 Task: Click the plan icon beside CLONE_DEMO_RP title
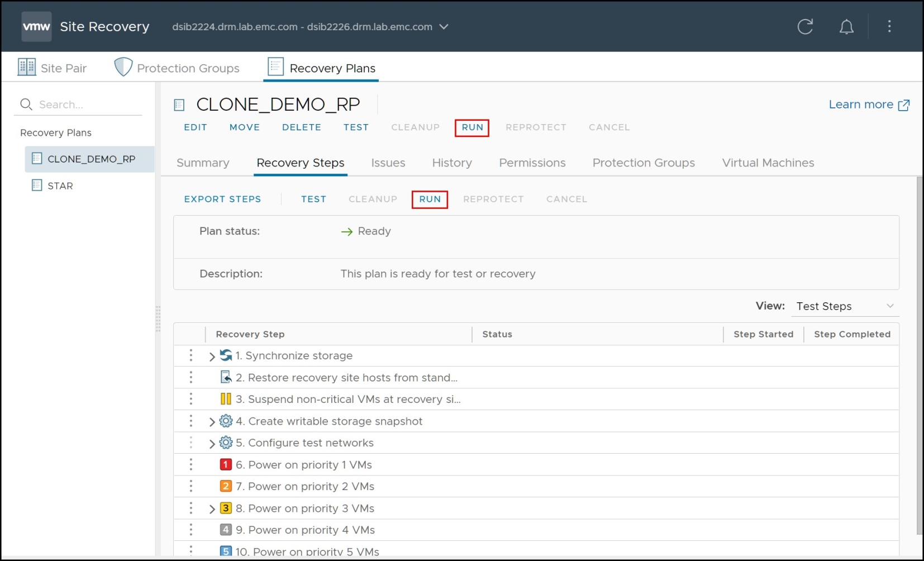[179, 104]
